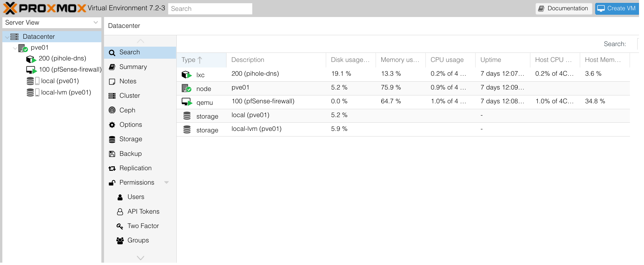Click the Replication arrows icon
644x265 pixels.
pos(112,168)
